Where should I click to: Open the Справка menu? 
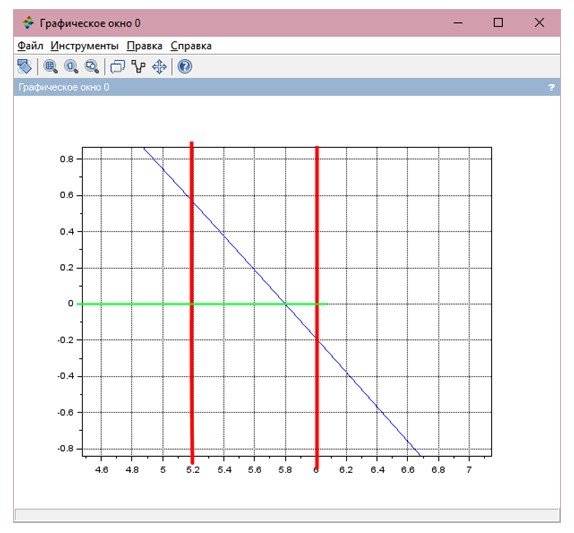(x=191, y=46)
